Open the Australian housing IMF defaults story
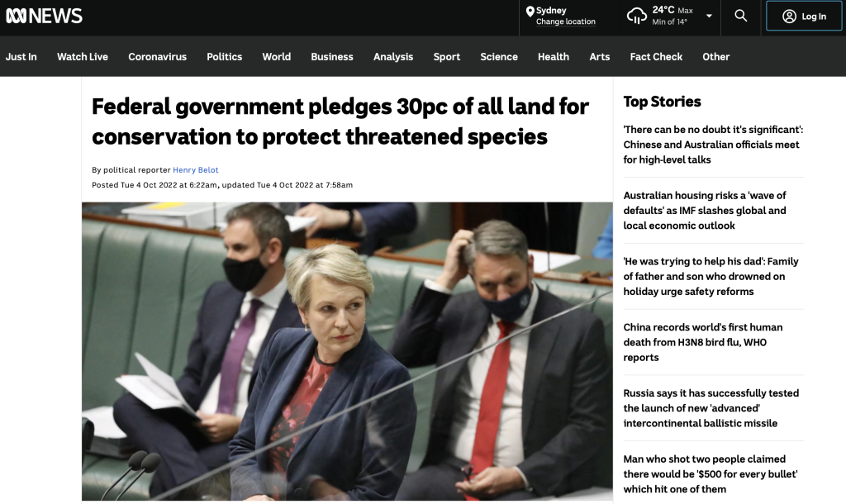This screenshot has height=504, width=846. coord(705,211)
